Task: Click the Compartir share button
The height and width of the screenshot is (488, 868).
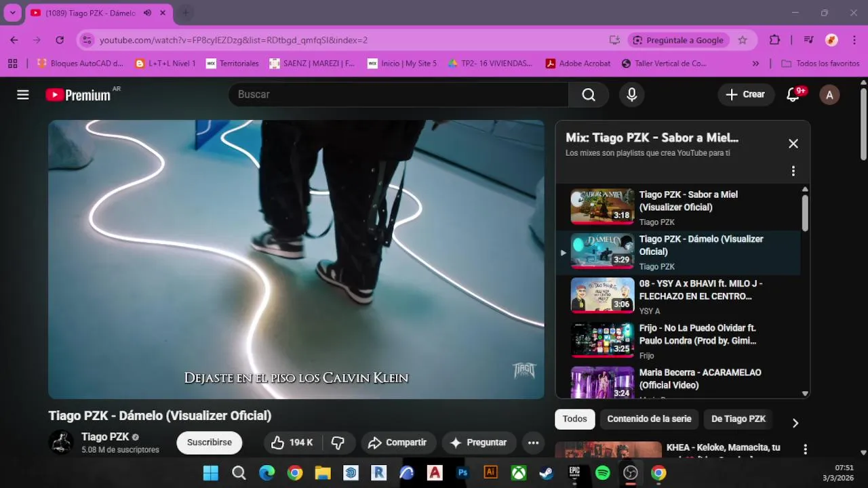Action: [397, 443]
